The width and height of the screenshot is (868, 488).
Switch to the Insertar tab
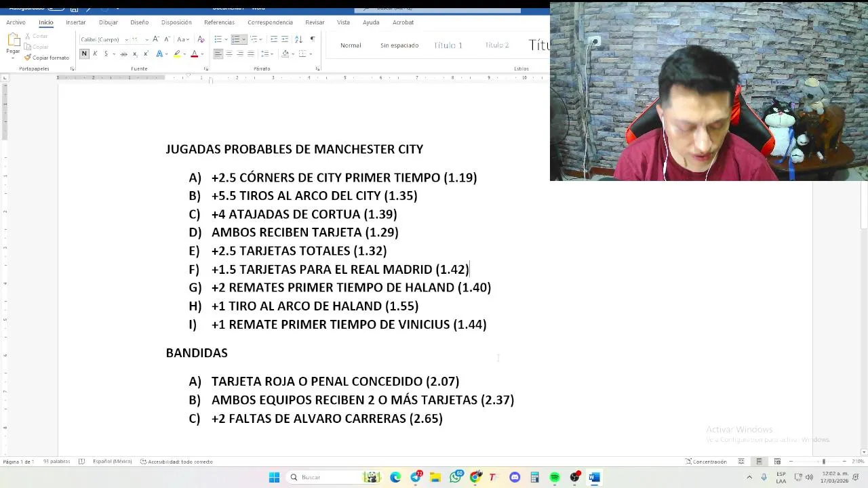click(x=76, y=22)
